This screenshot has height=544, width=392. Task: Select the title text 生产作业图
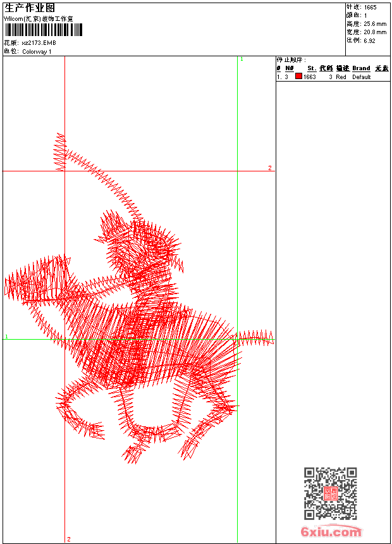[30, 8]
